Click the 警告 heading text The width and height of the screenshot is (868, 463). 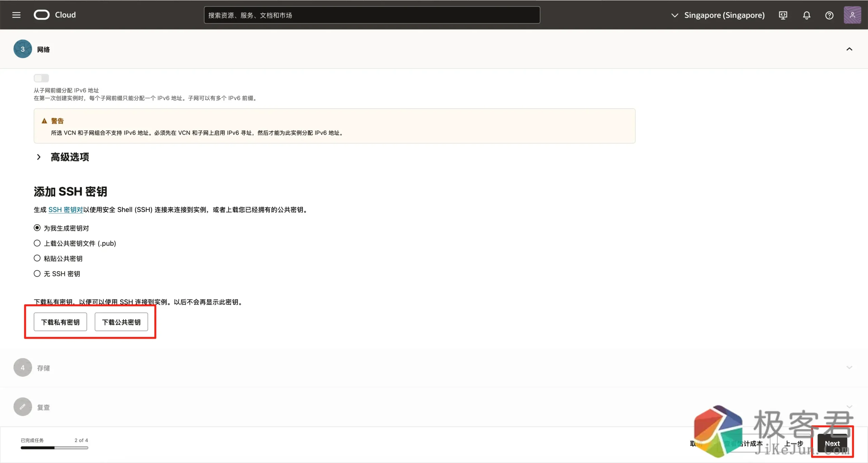pos(57,121)
